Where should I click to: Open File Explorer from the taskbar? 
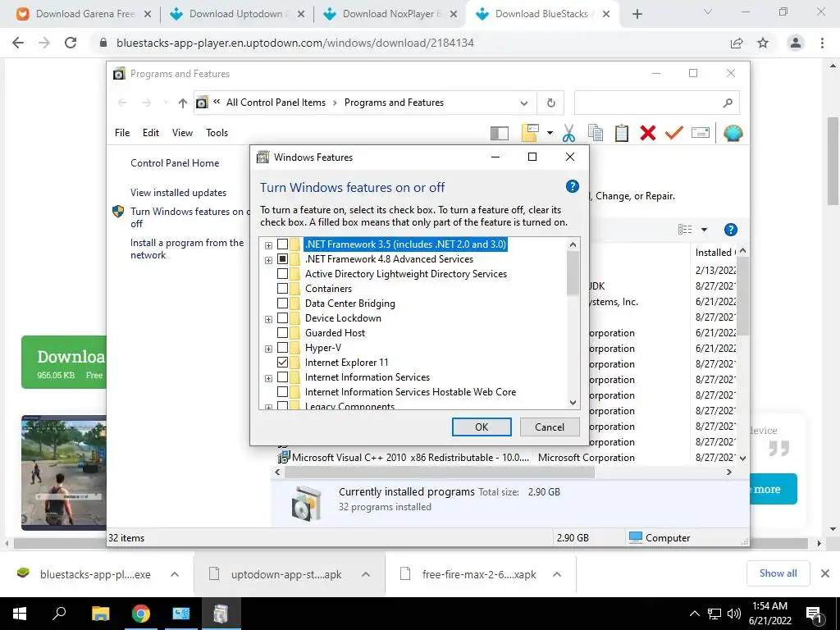(100, 614)
